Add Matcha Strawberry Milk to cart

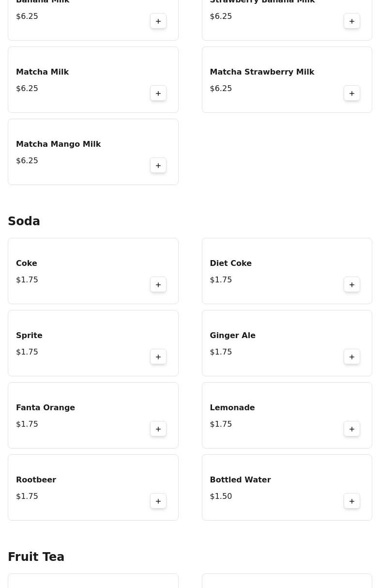tap(352, 93)
